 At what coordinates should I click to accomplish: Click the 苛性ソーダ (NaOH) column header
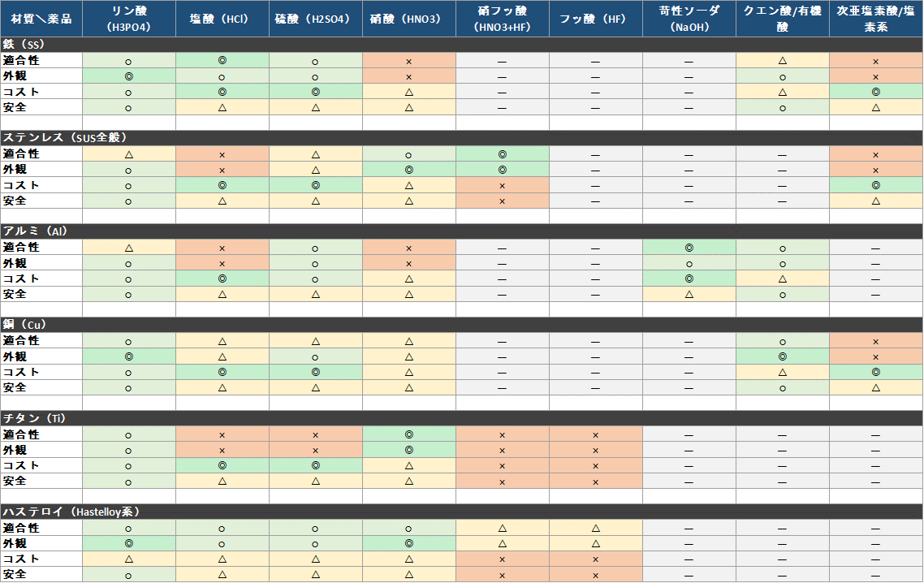(689, 19)
